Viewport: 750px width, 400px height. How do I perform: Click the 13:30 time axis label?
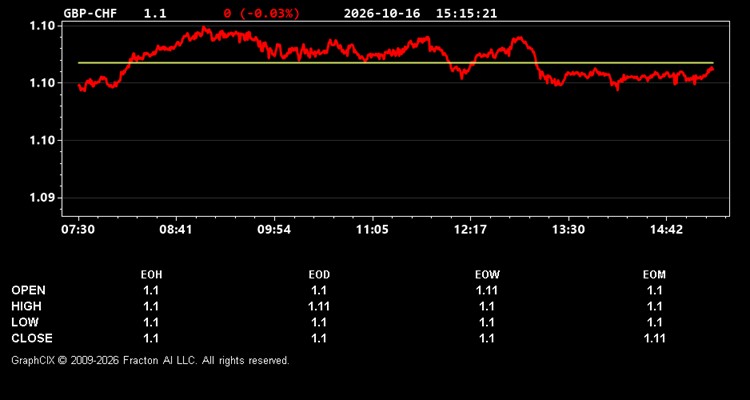[568, 229]
